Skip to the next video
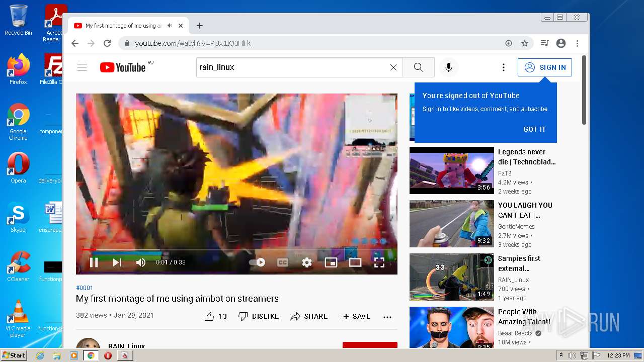Viewport: 644px width, 362px height. tap(117, 262)
